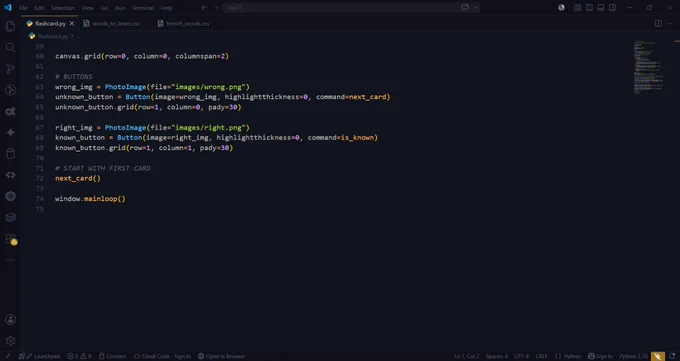Click line number 72 in the gutter
The width and height of the screenshot is (680, 361).
pyautogui.click(x=39, y=178)
